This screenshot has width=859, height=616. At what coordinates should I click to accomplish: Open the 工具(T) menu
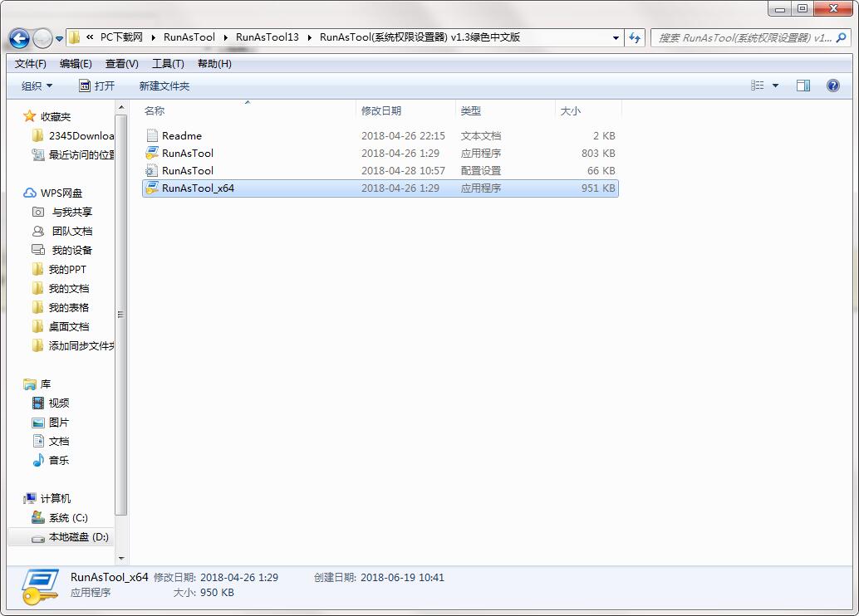click(x=168, y=64)
